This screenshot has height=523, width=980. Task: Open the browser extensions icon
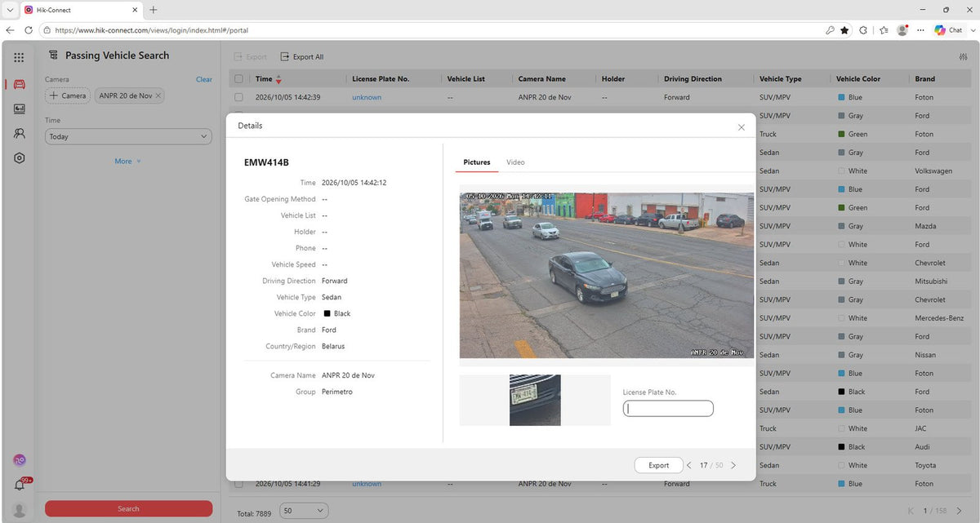(864, 30)
